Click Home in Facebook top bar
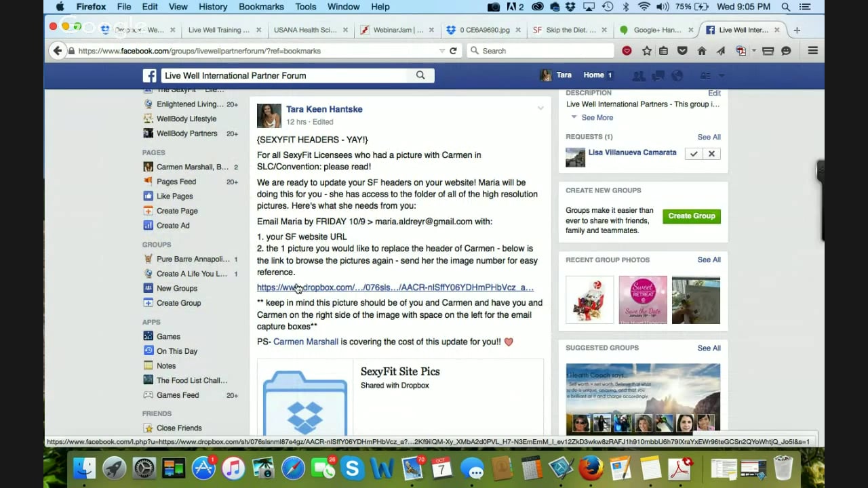Image resolution: width=868 pixels, height=488 pixels. 593,75
